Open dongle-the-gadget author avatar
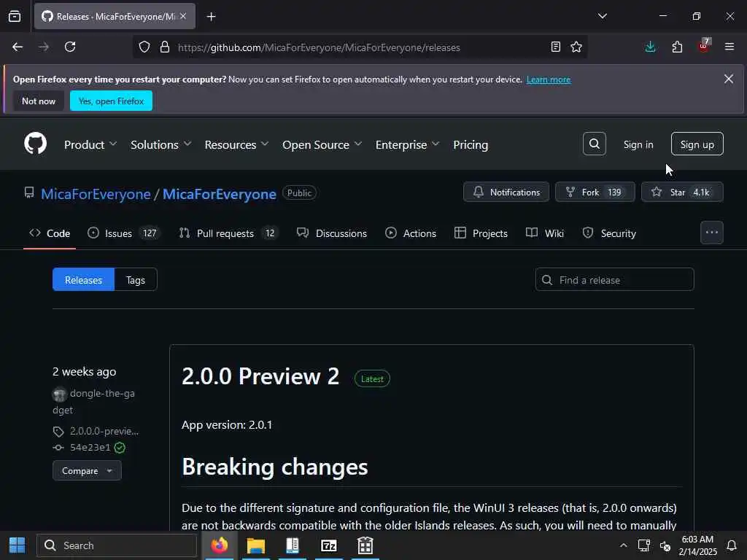The width and height of the screenshot is (747, 560). coord(60,394)
